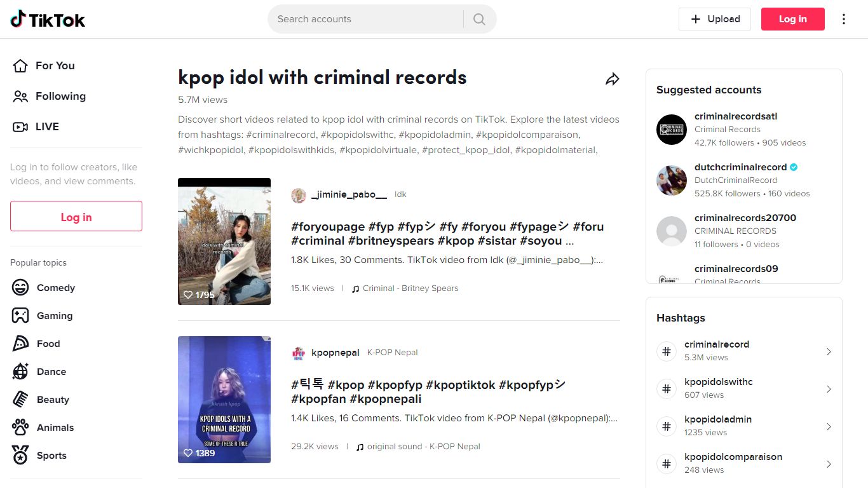868x488 pixels.
Task: Click the Following people icon
Action: point(20,96)
